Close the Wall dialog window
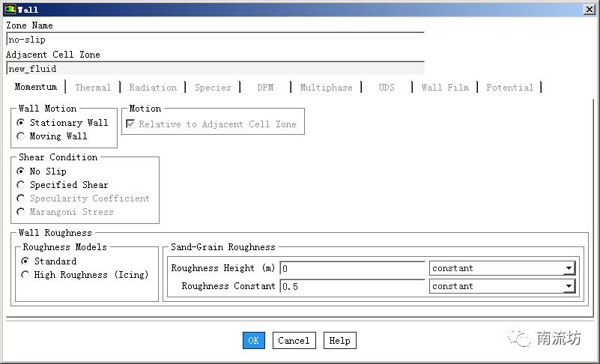Screen dimensions: 600x364 click(x=589, y=10)
